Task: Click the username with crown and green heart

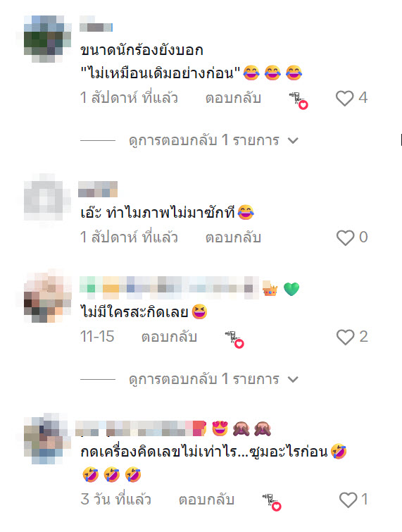Action: (169, 289)
